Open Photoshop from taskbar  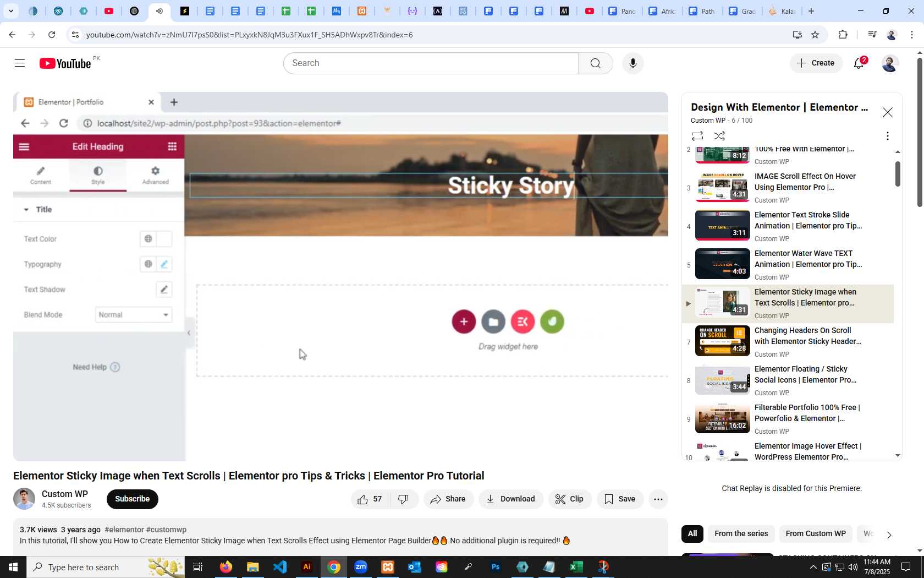496,567
